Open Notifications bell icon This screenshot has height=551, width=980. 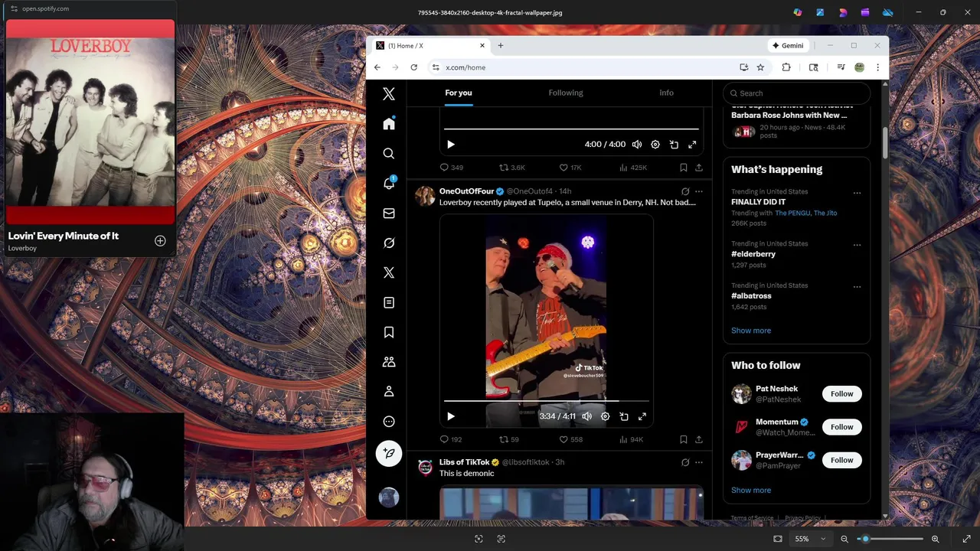click(389, 184)
